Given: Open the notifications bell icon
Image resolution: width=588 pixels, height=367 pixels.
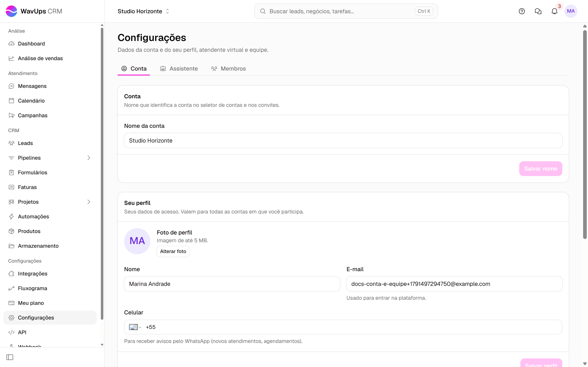Looking at the screenshot, I should 554,11.
